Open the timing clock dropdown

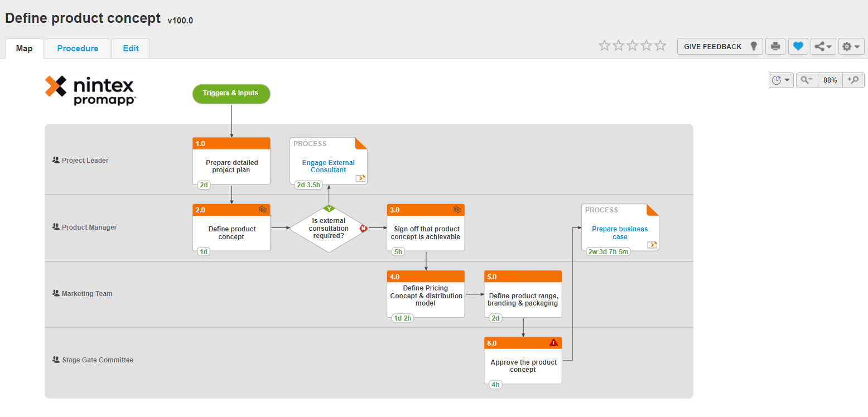point(781,80)
